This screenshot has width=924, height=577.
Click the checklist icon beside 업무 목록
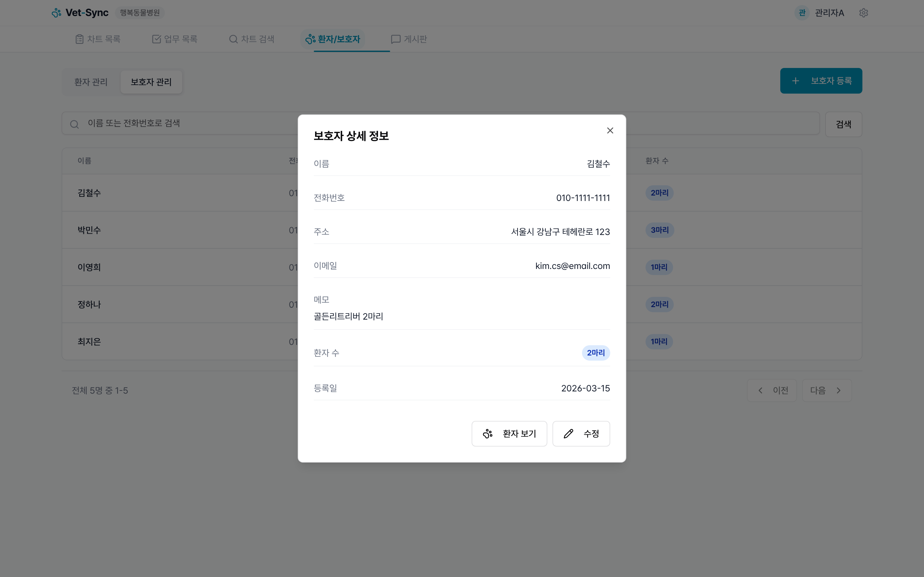tap(157, 38)
